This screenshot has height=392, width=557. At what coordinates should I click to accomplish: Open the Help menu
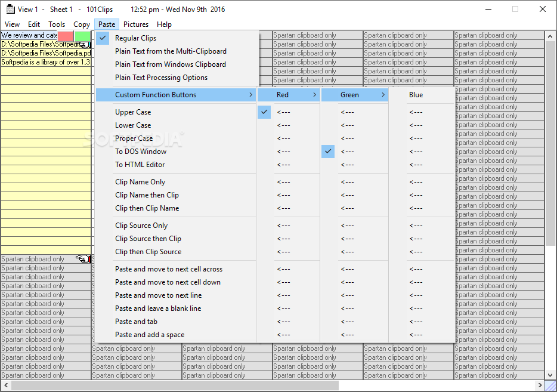pos(164,24)
